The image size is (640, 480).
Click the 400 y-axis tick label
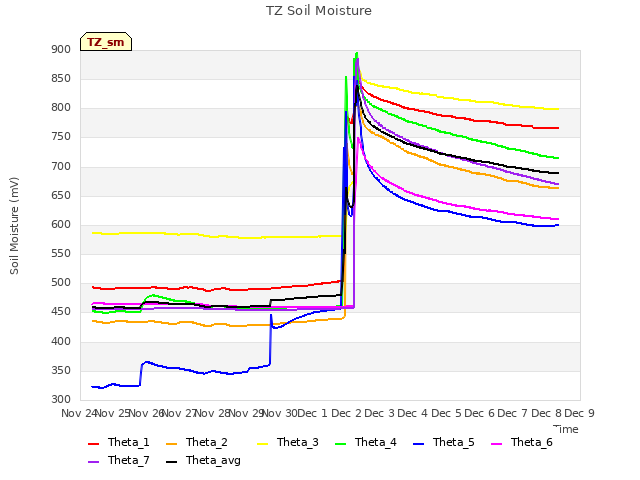pos(61,341)
